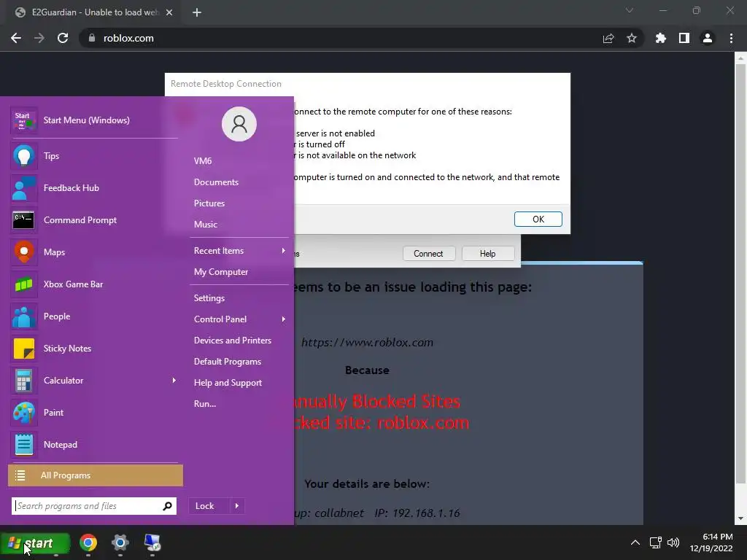Launch Paint app icon
Viewport: 747px width, 560px height.
24,413
